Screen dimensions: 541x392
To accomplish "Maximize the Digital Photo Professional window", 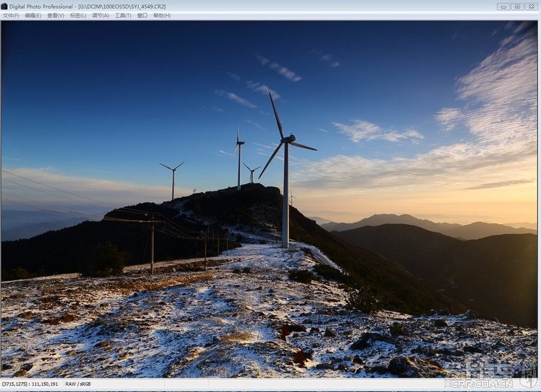I will [518, 6].
